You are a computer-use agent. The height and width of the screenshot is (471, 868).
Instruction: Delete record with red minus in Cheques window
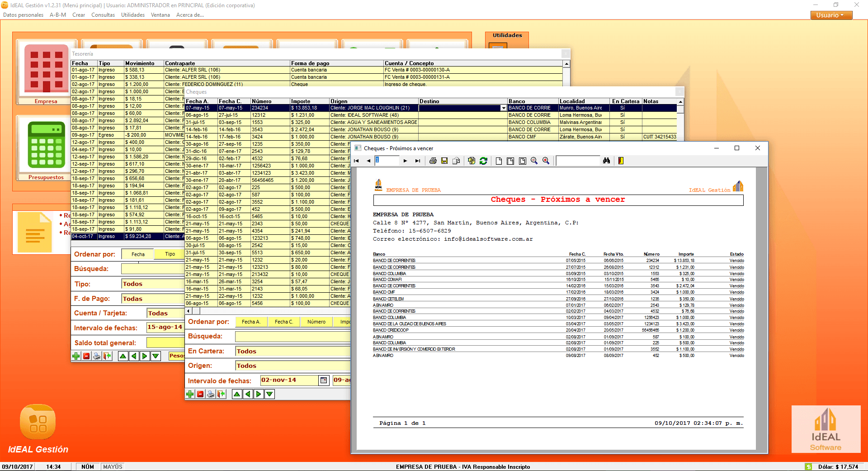200,394
